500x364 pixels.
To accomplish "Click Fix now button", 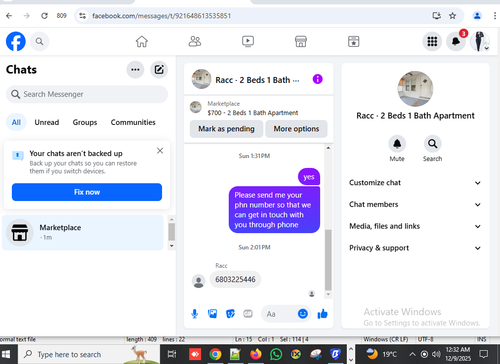I will click(87, 192).
